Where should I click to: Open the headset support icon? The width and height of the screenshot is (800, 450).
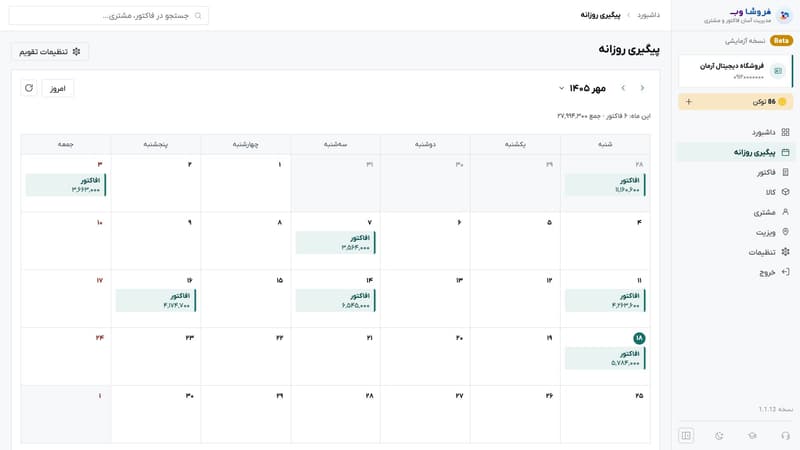pyautogui.click(x=785, y=436)
